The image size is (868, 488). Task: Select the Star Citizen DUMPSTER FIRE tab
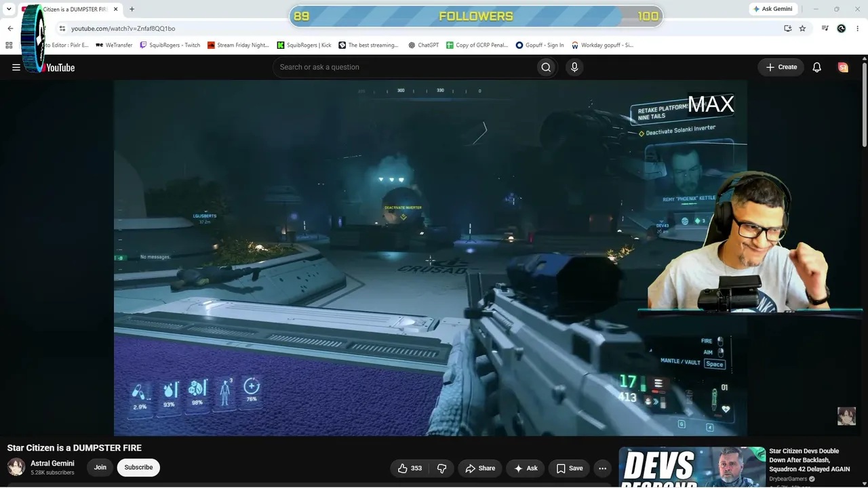click(69, 9)
